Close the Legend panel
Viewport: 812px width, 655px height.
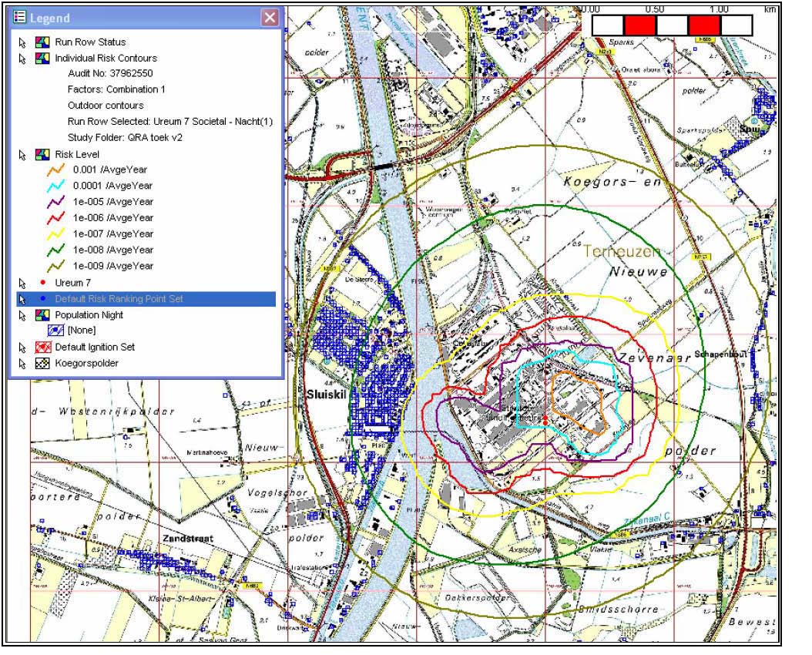point(270,18)
